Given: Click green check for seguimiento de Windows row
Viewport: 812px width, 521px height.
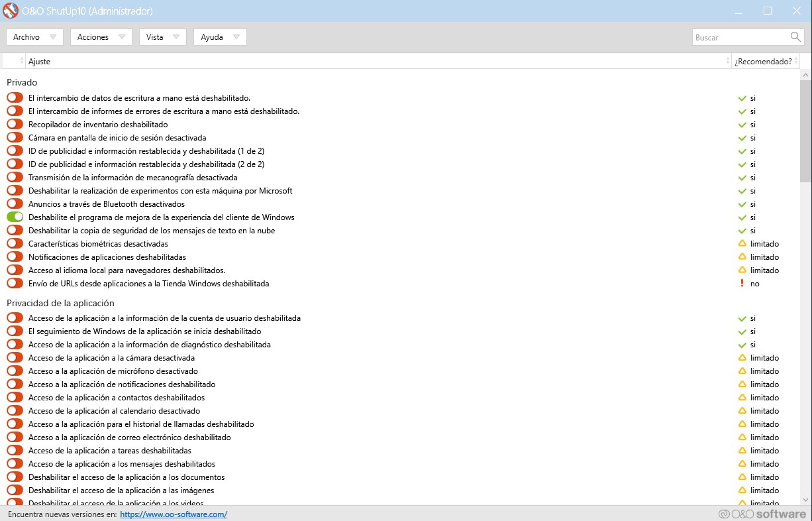Looking at the screenshot, I should (742, 331).
